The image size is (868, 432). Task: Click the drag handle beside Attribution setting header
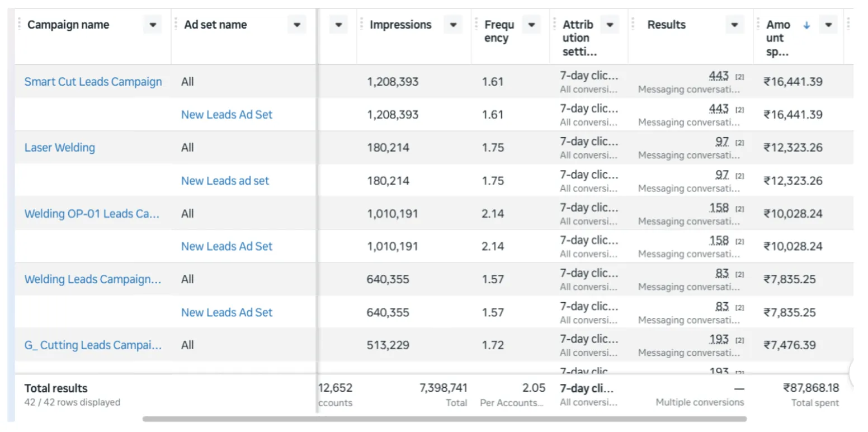click(x=555, y=25)
